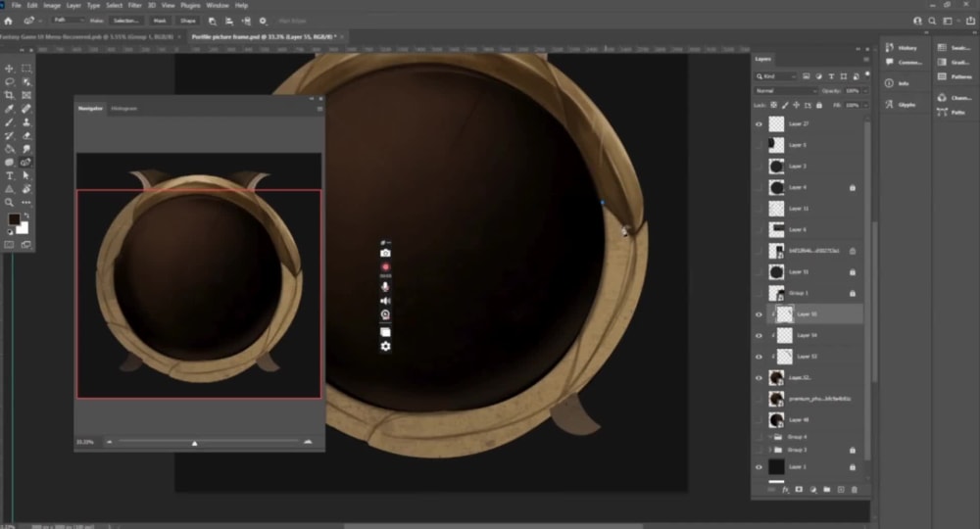Add a layer style with fx icon

[786, 490]
